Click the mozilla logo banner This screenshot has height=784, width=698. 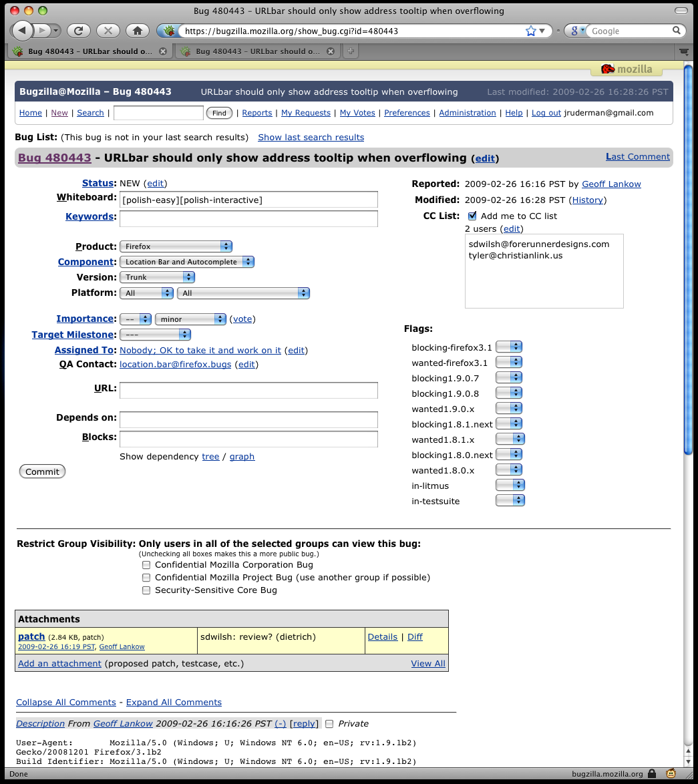tap(627, 69)
